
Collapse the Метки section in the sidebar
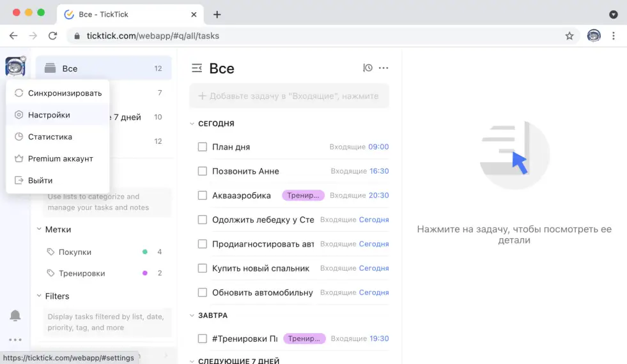(38, 229)
